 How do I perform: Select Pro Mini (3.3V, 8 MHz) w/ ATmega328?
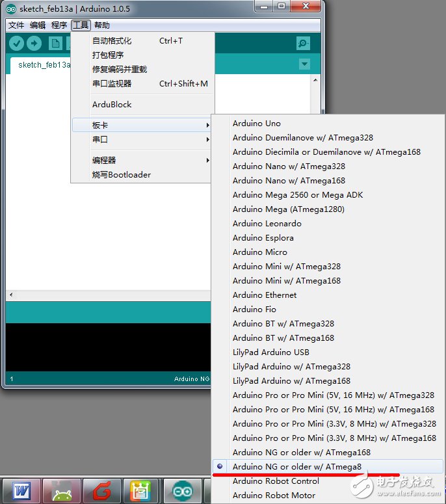coord(328,423)
